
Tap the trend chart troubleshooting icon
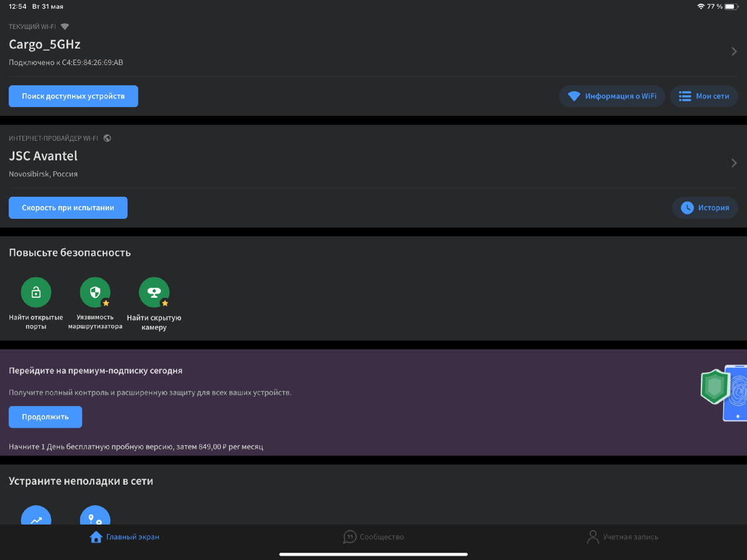(x=36, y=515)
